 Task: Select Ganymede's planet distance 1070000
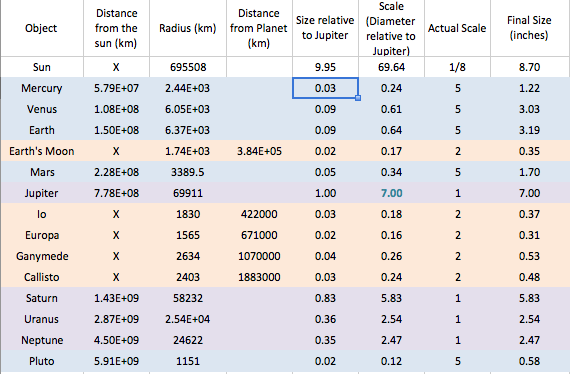point(259,256)
